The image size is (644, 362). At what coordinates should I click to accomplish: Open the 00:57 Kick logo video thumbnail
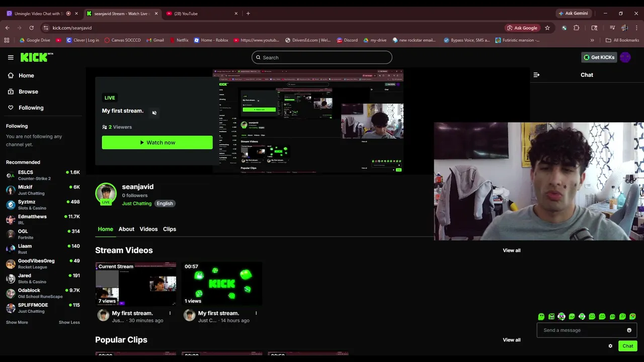click(x=222, y=284)
